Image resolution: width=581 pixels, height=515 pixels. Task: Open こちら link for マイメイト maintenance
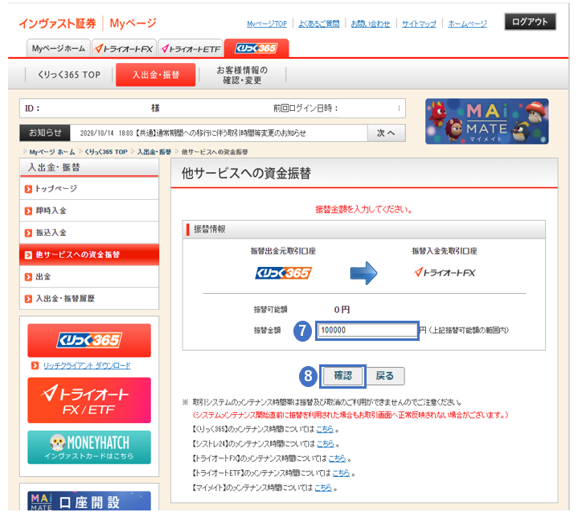(323, 488)
